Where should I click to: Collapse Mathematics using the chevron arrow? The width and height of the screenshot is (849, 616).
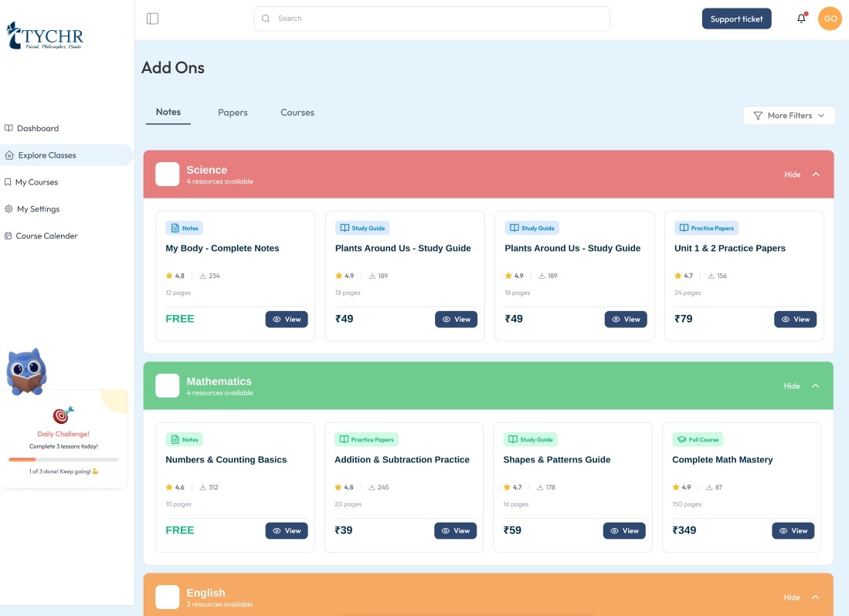816,386
